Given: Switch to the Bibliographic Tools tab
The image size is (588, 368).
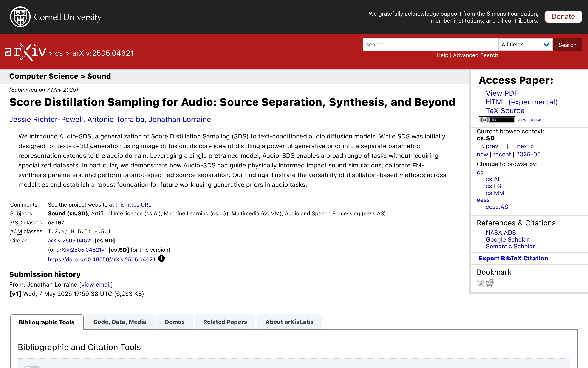Looking at the screenshot, I should (47, 322).
